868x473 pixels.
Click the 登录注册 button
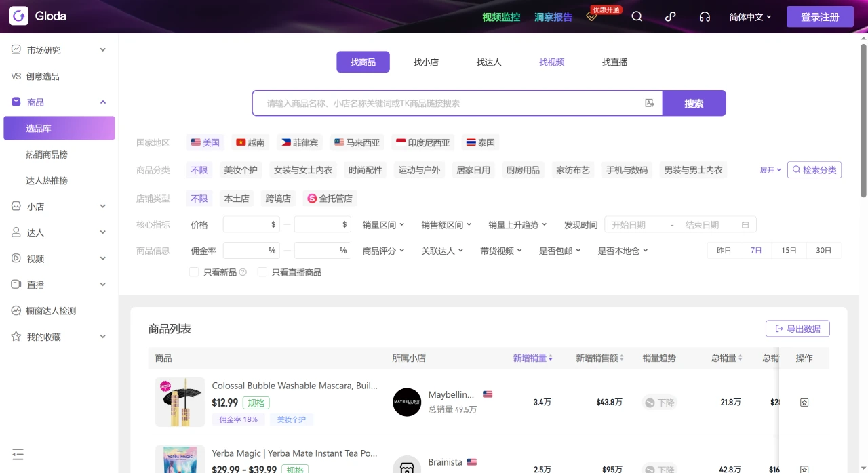820,16
